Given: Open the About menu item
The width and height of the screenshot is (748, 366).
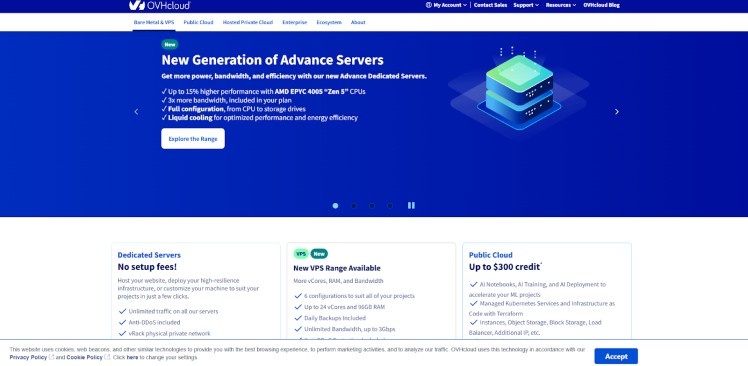Looking at the screenshot, I should 358,22.
